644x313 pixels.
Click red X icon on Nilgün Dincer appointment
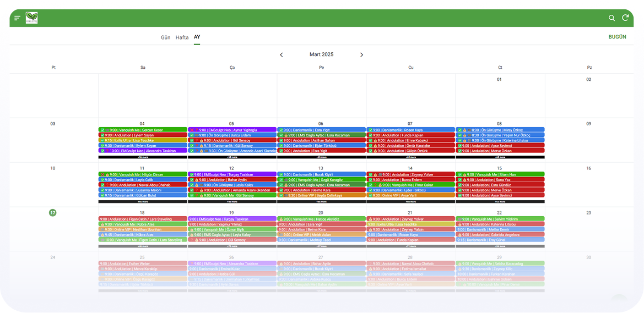click(x=102, y=174)
